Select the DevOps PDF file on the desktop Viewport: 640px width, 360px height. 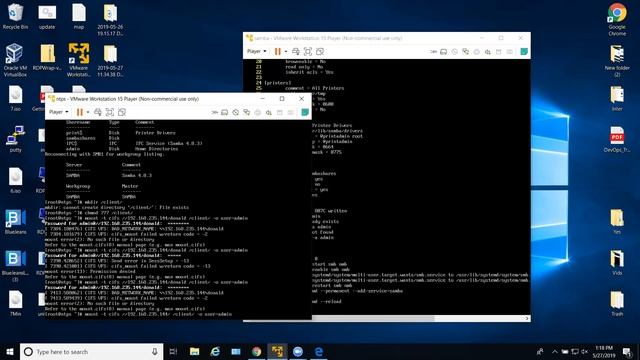pos(617,139)
